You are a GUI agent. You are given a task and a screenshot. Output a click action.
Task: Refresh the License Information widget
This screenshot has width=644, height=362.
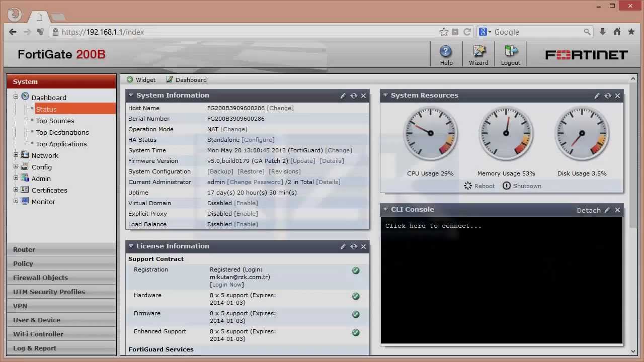click(x=354, y=246)
